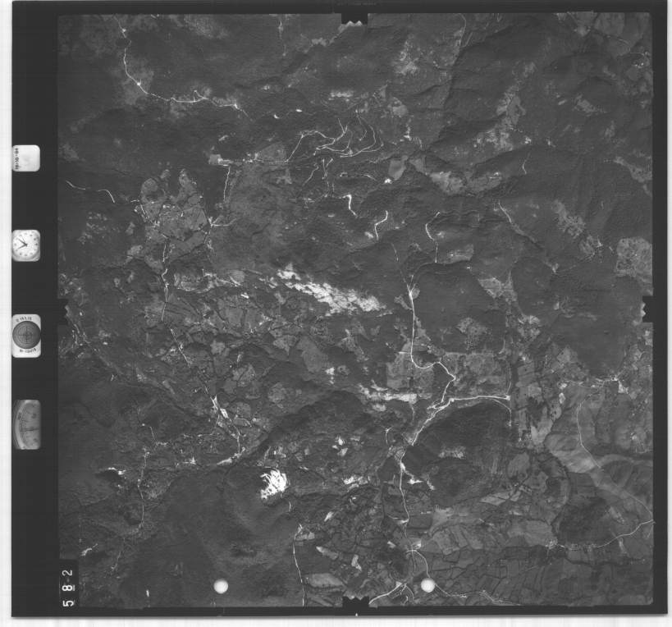Screen dimensions: 672x627
Task: Click the circular bubble level instrument
Action: (26, 335)
